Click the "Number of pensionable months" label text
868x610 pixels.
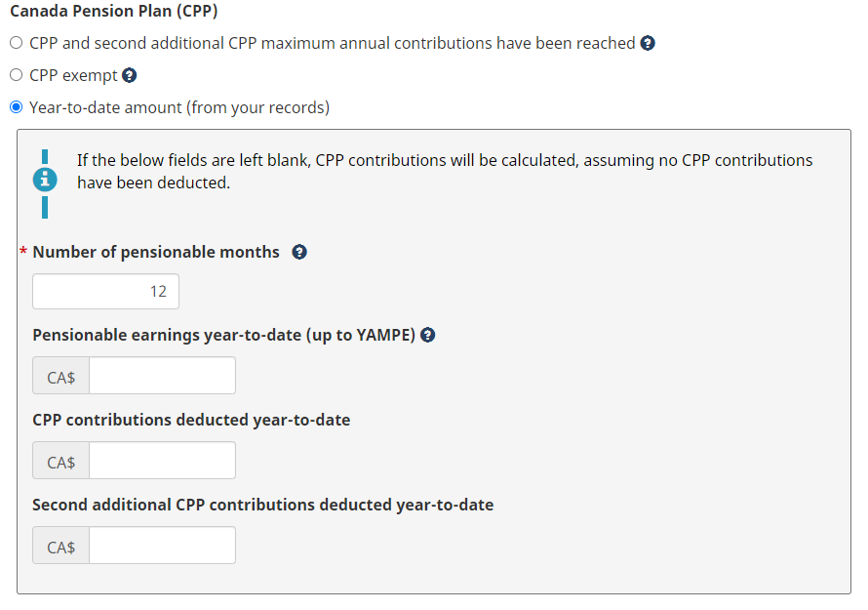(156, 252)
